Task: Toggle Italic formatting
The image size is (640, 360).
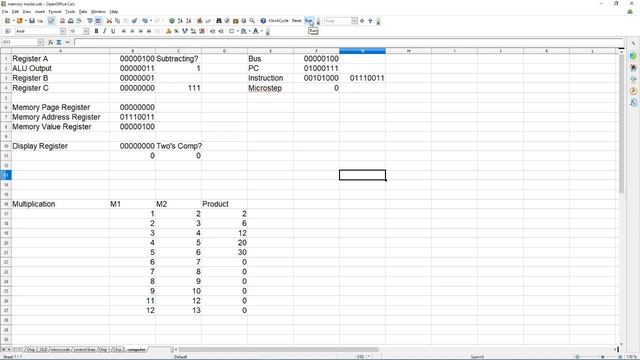Action: 104,31
